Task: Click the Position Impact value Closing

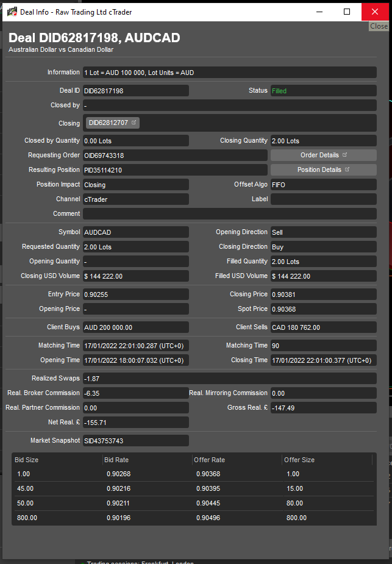Action: pos(135,185)
